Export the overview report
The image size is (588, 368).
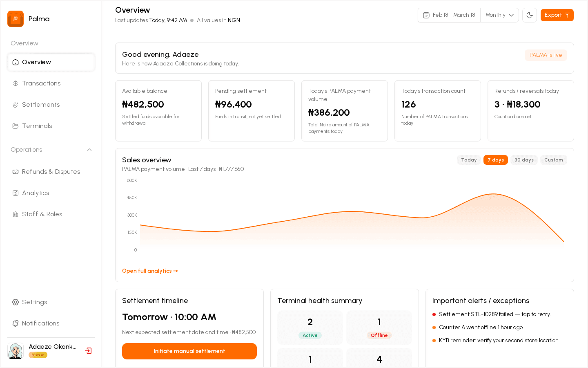tap(557, 15)
